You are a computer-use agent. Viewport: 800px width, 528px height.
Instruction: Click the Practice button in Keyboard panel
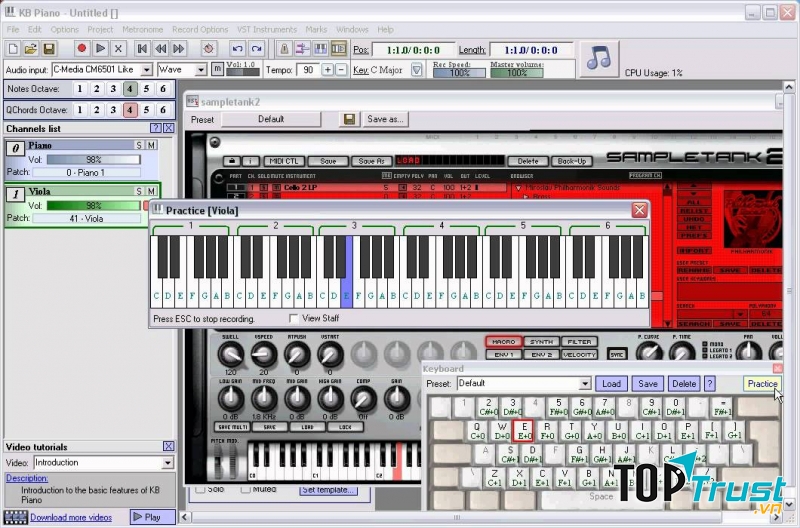coord(762,384)
